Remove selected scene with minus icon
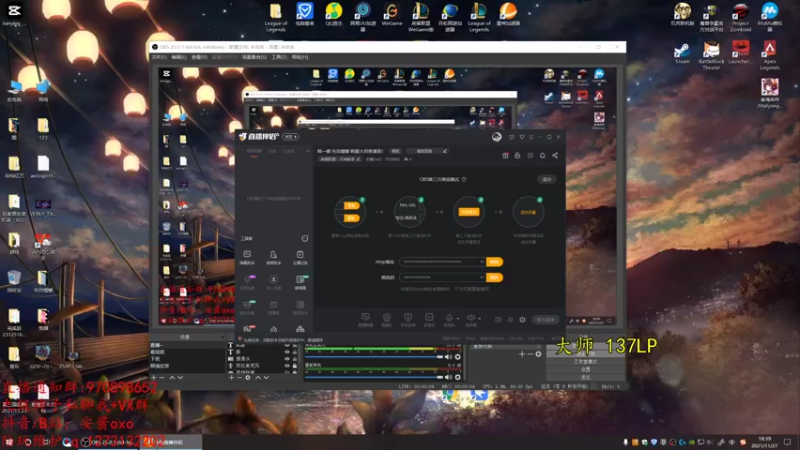Viewport: 800px width, 450px height. [162, 378]
